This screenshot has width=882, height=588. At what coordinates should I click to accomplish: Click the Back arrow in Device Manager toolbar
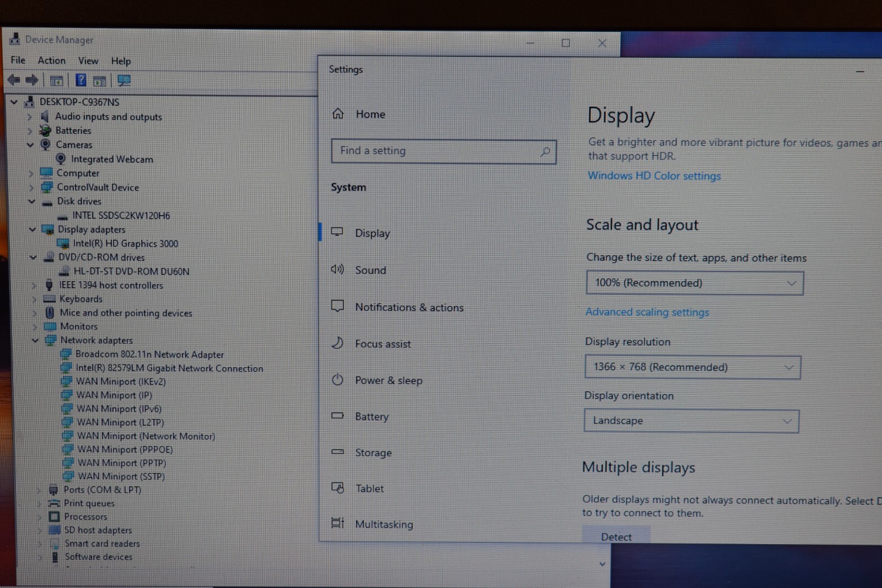[x=14, y=80]
